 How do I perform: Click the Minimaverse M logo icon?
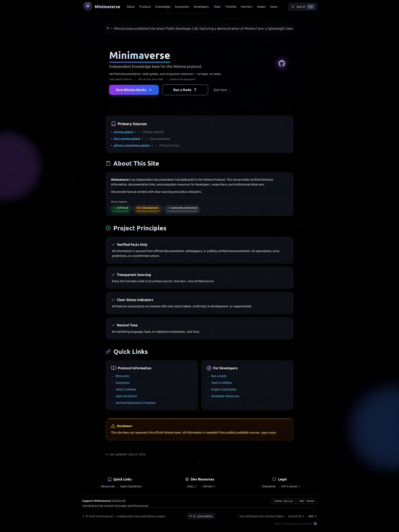coord(88,6)
